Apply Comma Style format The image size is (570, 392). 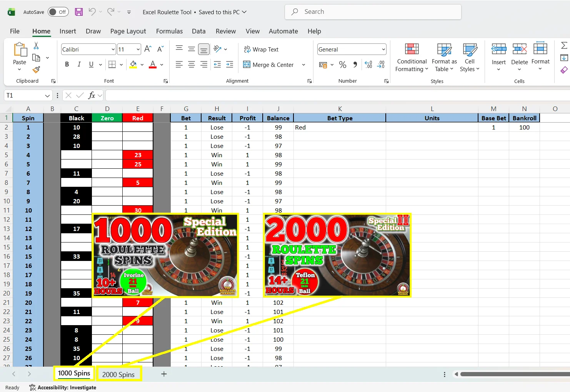(355, 65)
